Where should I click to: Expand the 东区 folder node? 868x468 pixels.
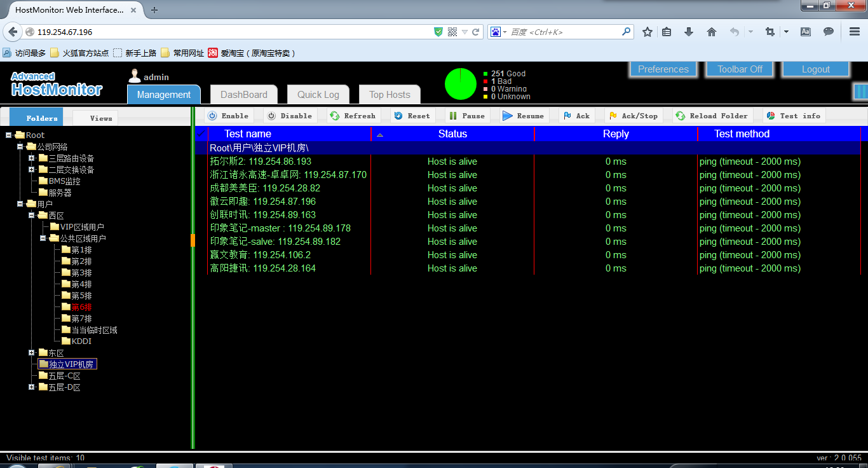click(32, 353)
